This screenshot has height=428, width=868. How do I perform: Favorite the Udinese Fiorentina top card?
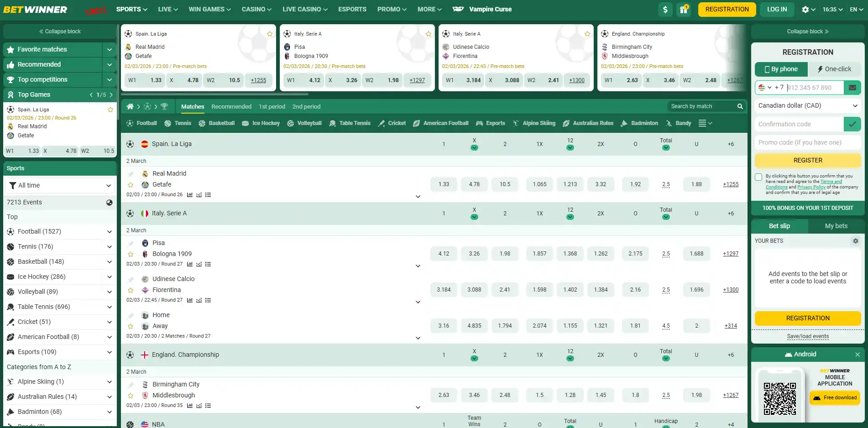coord(587,34)
